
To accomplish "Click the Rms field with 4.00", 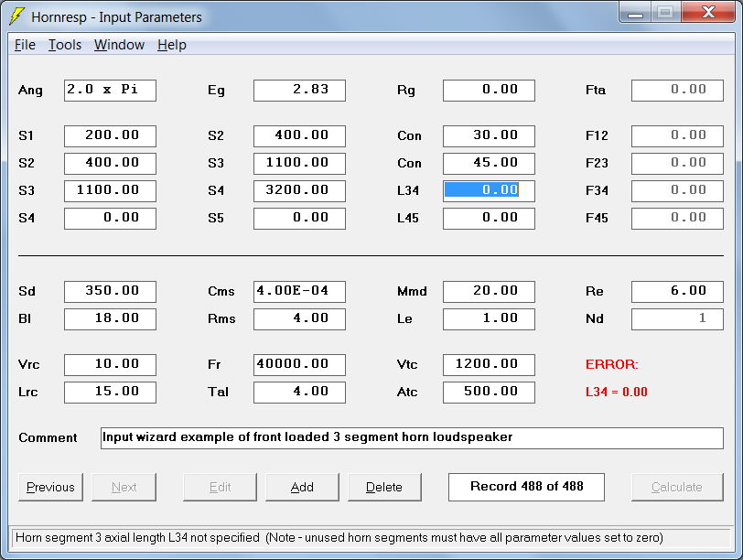I will pos(299,319).
